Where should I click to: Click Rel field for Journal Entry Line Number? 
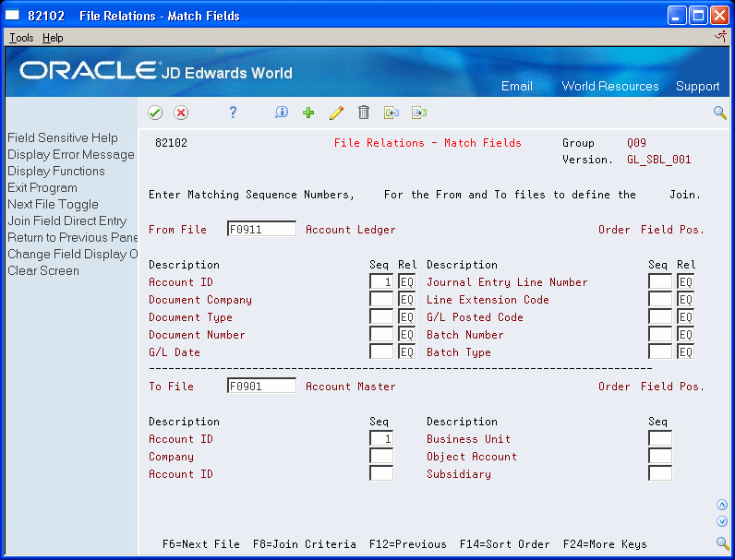click(x=685, y=282)
